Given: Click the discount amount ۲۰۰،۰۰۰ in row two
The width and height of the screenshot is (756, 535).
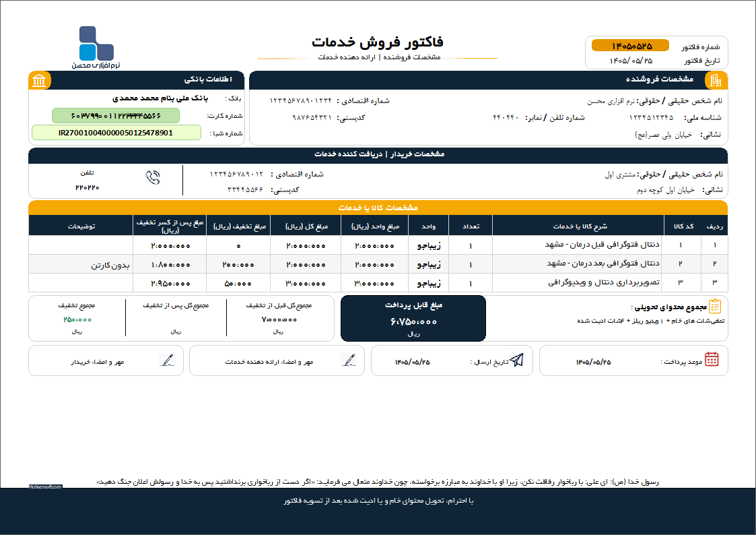Looking at the screenshot, I should [238, 265].
